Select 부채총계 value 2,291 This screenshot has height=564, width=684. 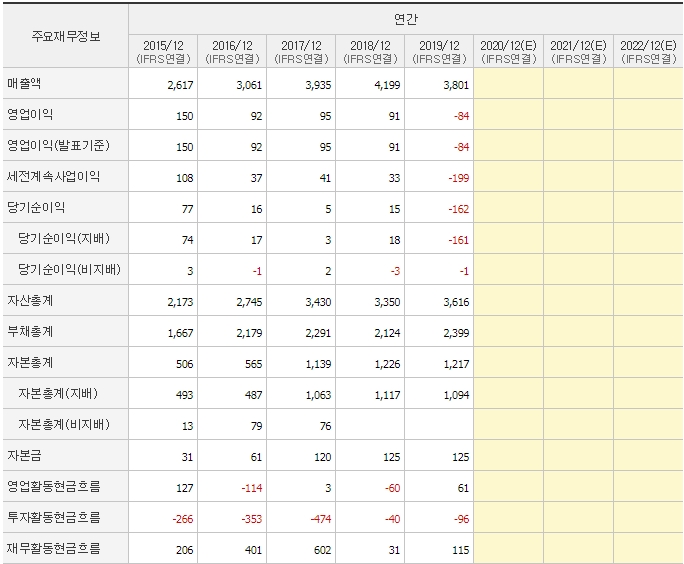[318, 333]
